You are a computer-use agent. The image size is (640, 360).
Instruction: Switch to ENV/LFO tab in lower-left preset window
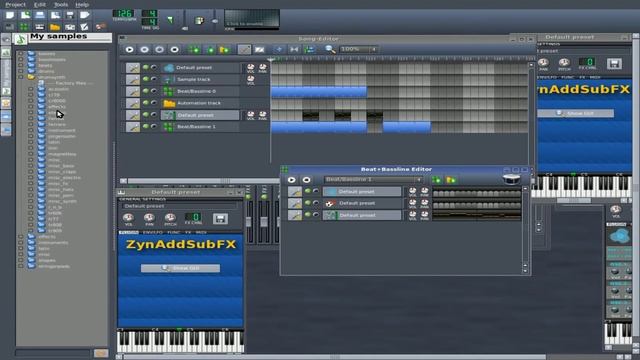pyautogui.click(x=153, y=232)
